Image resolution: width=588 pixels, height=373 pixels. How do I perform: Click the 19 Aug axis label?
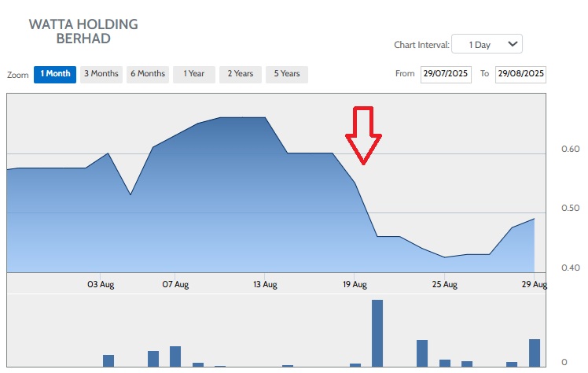click(x=355, y=284)
